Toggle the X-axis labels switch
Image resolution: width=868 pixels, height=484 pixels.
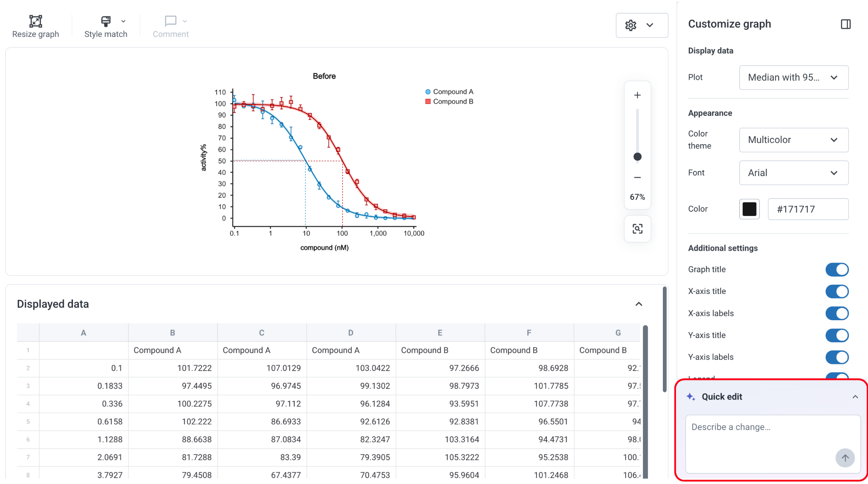[837, 313]
